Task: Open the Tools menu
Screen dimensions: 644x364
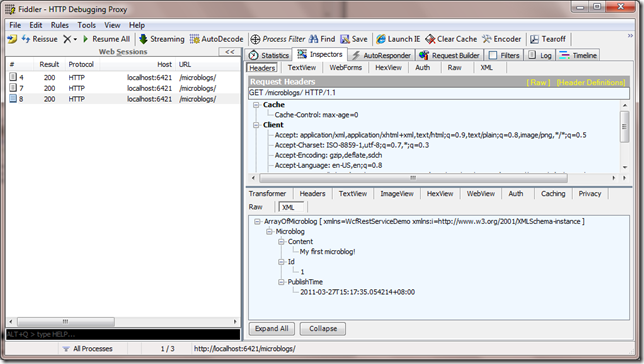Action: 87,25
